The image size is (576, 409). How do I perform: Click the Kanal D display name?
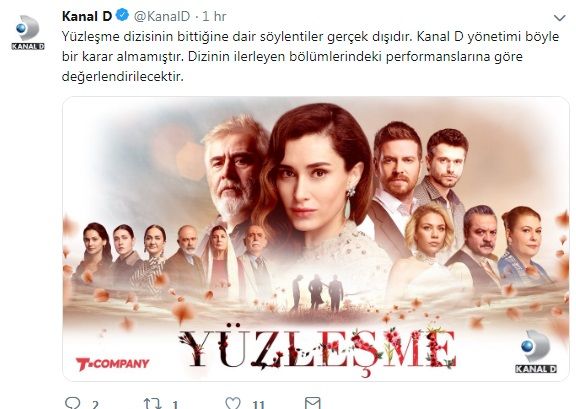pos(87,16)
